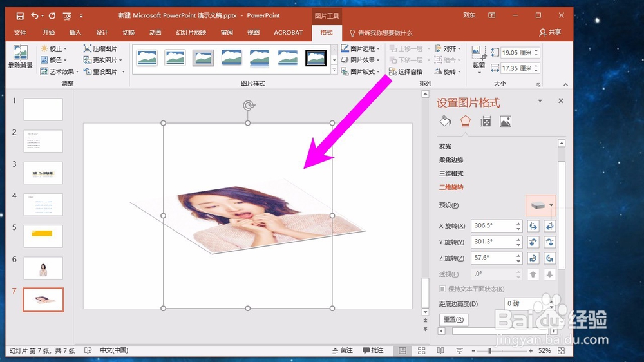Switch to Reading view icon

click(440, 350)
